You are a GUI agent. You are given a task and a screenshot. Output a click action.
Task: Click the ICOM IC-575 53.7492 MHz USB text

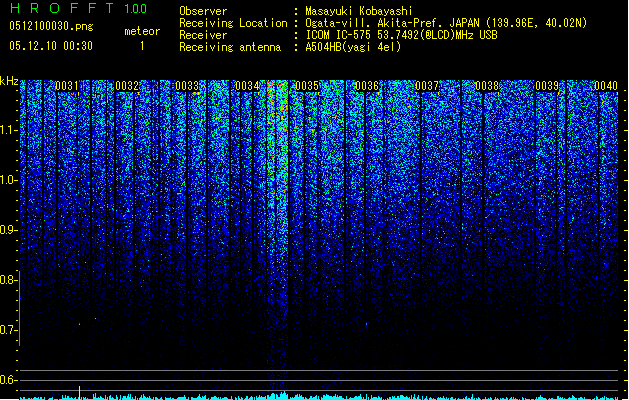(402, 35)
